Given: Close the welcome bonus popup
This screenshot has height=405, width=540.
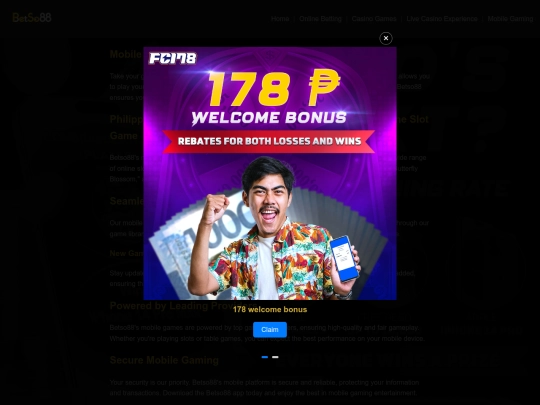Looking at the screenshot, I should (x=386, y=38).
